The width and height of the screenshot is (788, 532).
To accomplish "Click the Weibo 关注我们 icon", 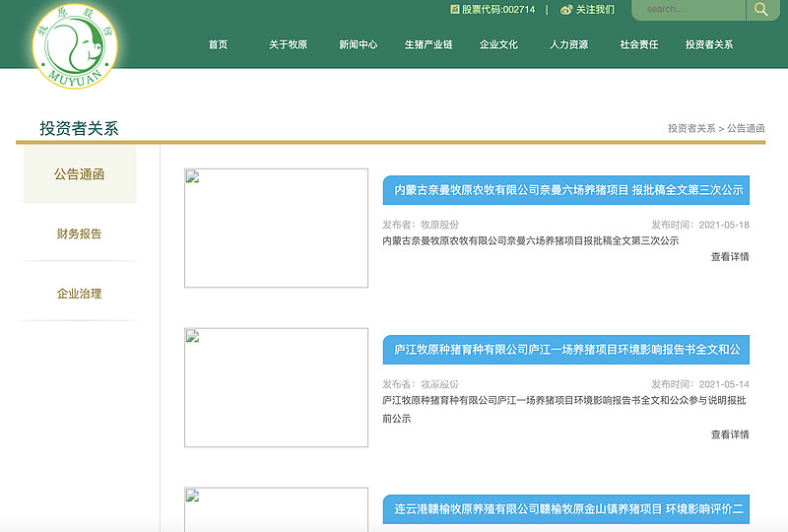I will tap(566, 10).
